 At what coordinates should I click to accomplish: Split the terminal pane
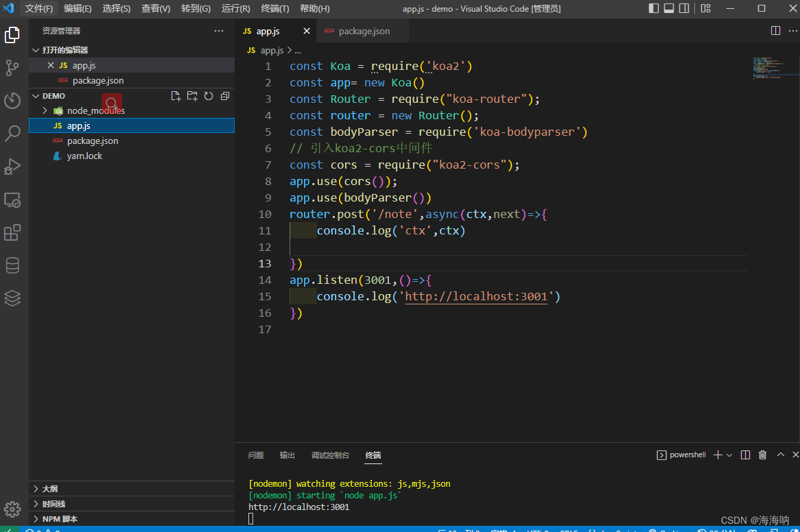(745, 455)
